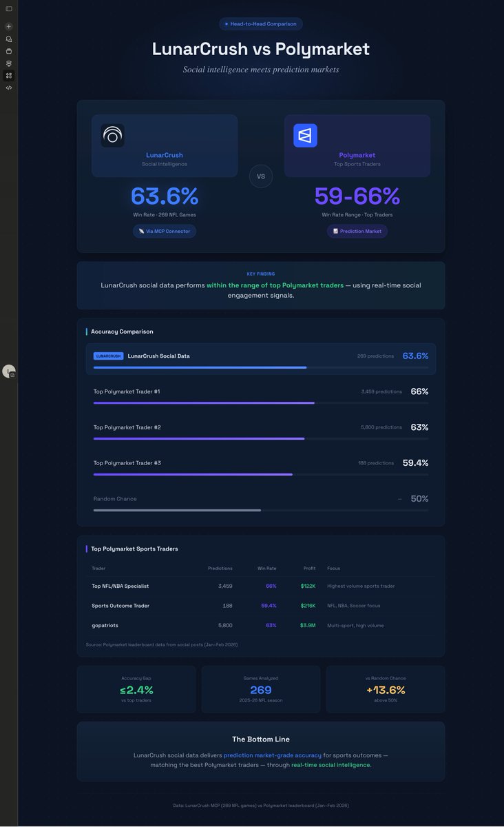Select the 'gopatriots' trader row name
504x827 pixels.
click(105, 626)
